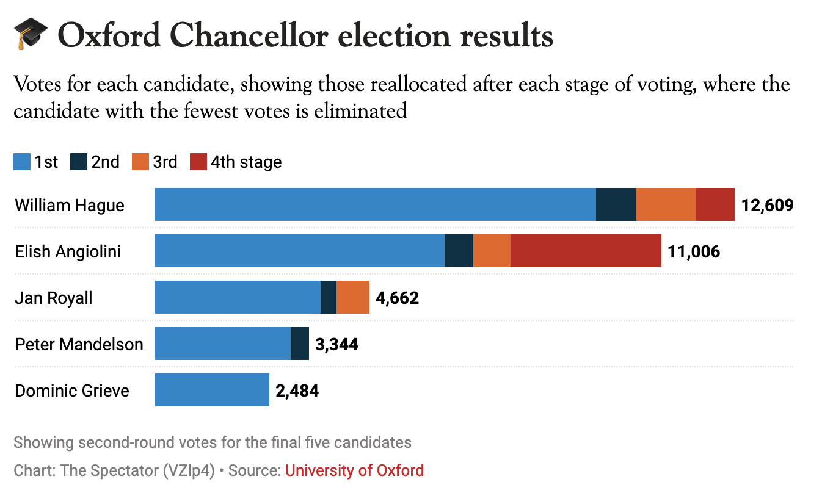This screenshot has width=822, height=504.
Task: Click the Peter Mandelson candidate label
Action: coord(79,344)
